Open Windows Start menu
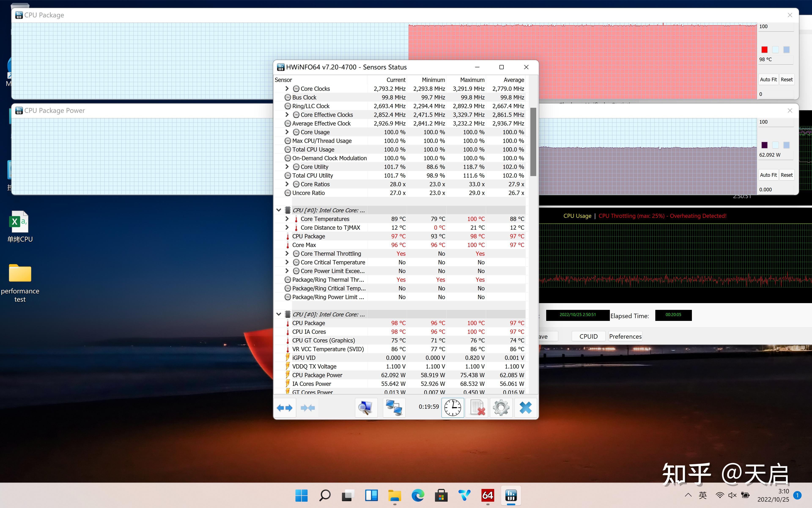Image resolution: width=812 pixels, height=508 pixels. click(x=301, y=495)
